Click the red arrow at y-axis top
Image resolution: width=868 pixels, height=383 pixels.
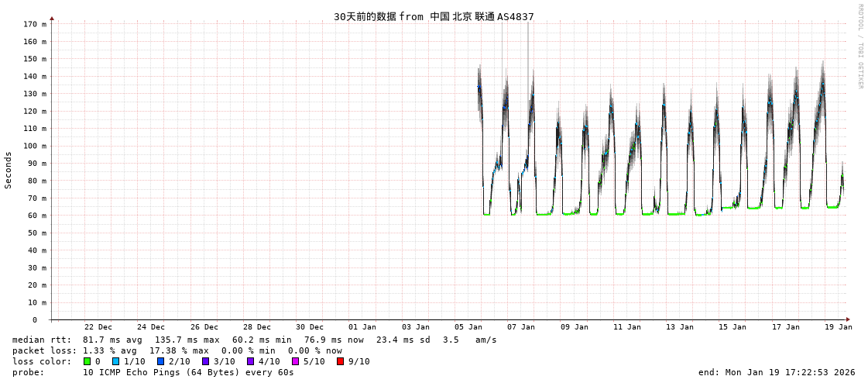click(52, 19)
